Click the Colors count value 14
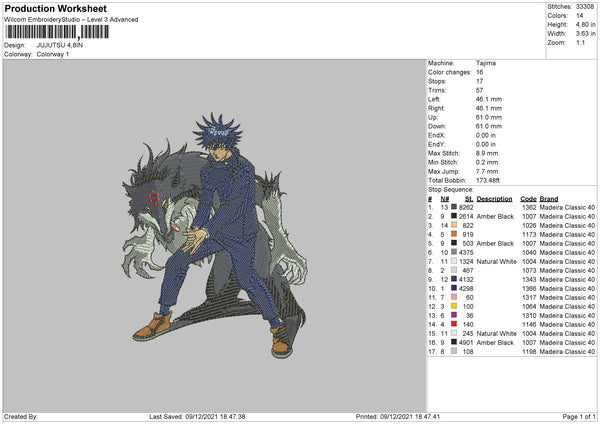This screenshot has width=600, height=424. [x=579, y=16]
